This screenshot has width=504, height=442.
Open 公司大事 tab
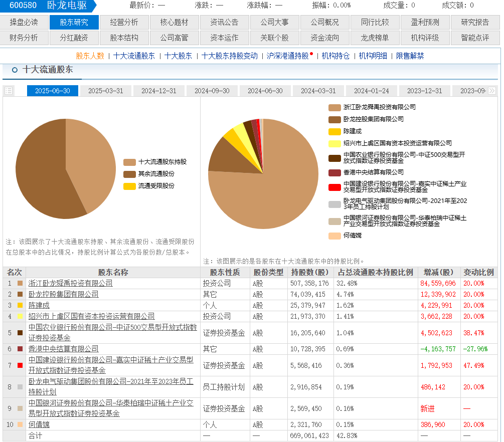click(x=275, y=22)
